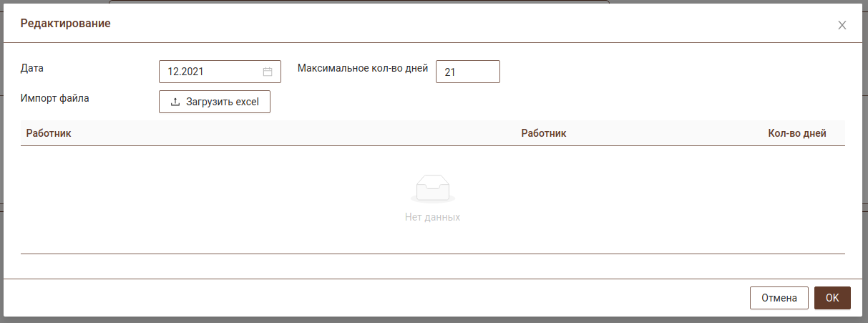The width and height of the screenshot is (868, 323).
Task: Close the Редактирование dialog with the X icon
Action: click(x=842, y=25)
